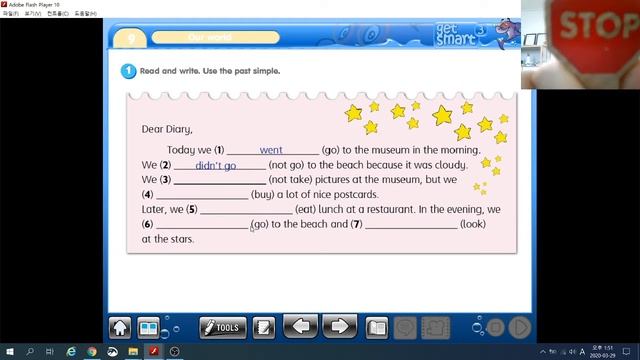Screen dimensions: 640x360
Task: Open the notification action center icon
Action: pos(627,351)
